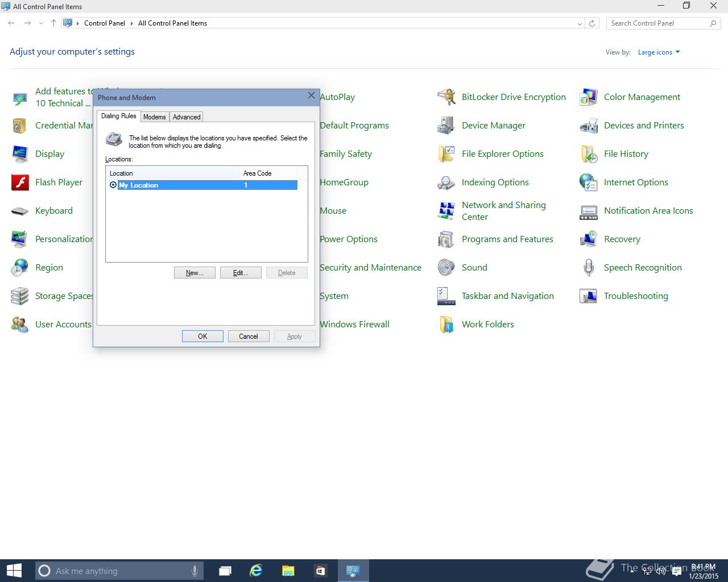Open the Device Manager icon
Screen dimensions: 728x582
point(446,126)
